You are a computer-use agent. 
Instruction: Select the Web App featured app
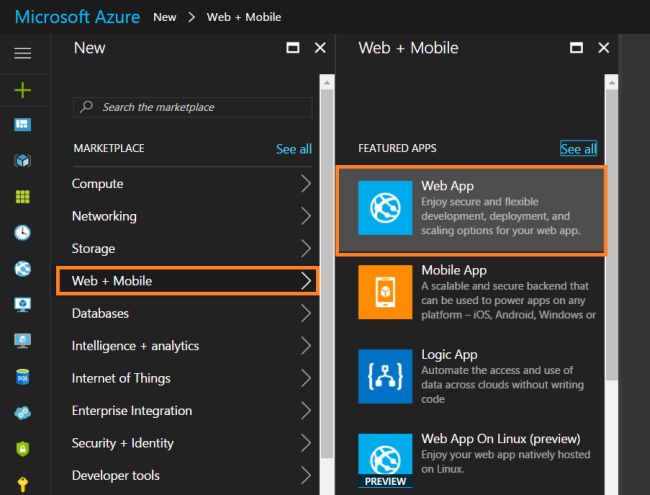click(x=470, y=210)
